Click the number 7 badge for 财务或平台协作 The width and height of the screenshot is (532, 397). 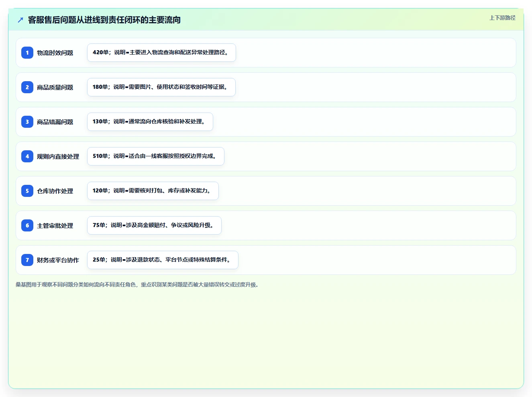tap(27, 260)
